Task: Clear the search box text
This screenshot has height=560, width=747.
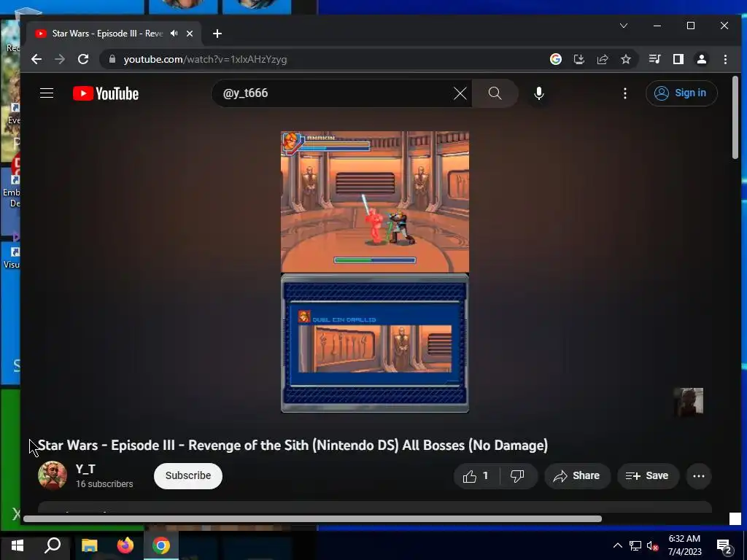Action: tap(460, 93)
